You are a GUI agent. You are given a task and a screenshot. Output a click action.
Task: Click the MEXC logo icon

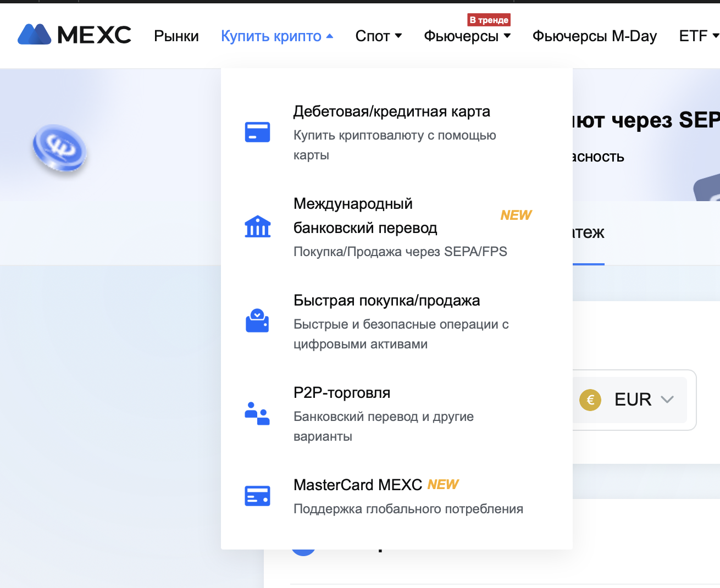[34, 35]
